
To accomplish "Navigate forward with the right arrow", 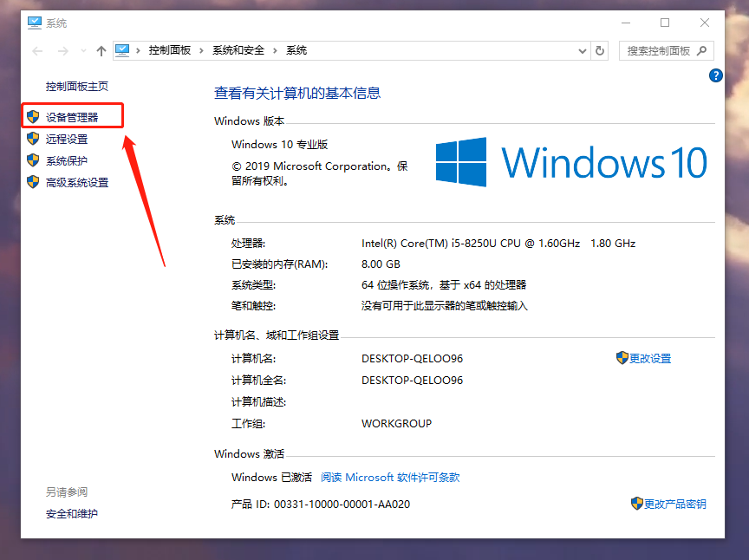I will [62, 51].
